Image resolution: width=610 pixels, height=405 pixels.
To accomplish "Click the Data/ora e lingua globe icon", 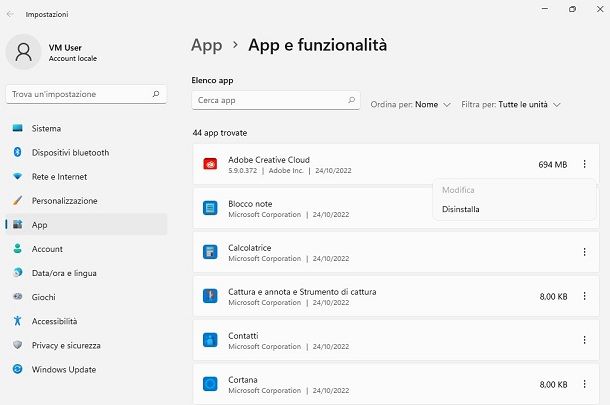I will coord(18,272).
